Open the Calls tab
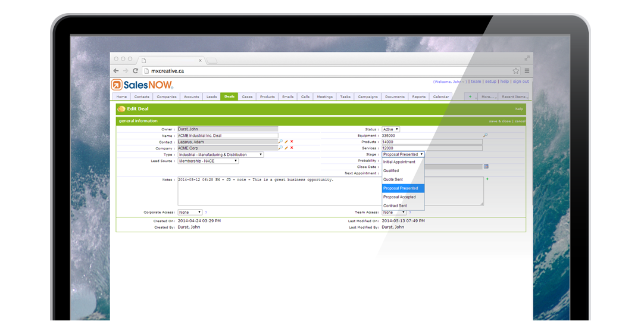Screen dimensions: 644x321 305,96
